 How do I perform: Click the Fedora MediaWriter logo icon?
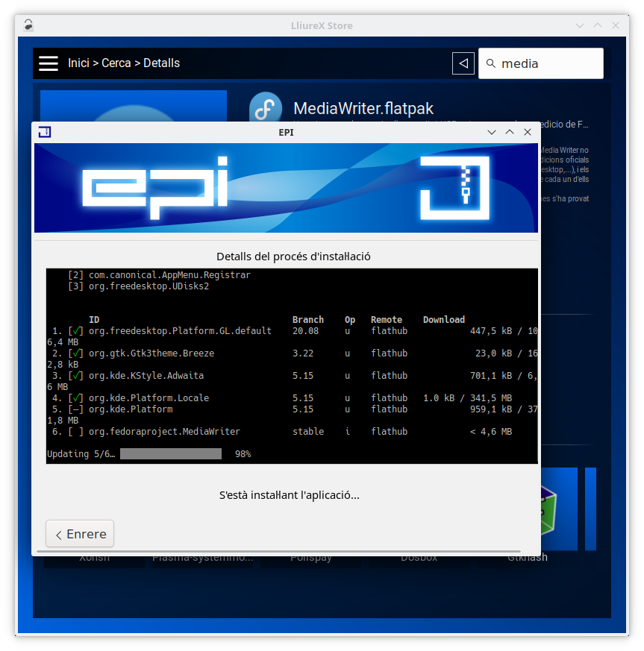tap(265, 109)
